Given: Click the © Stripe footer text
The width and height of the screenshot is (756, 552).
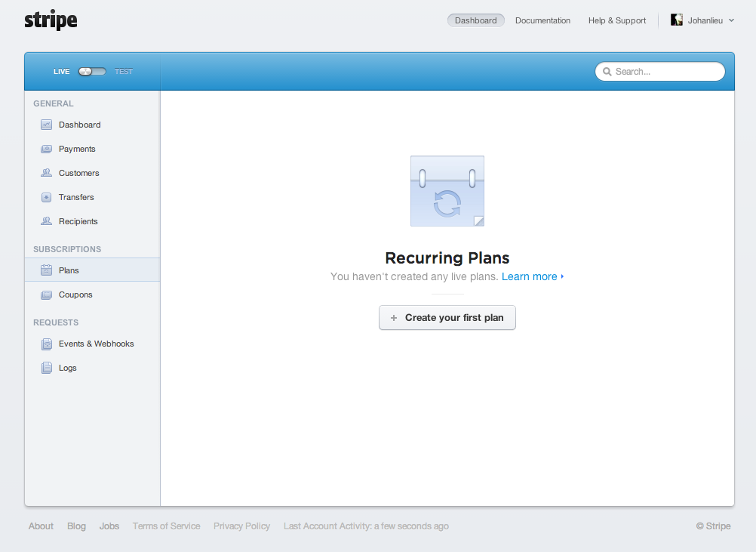Looking at the screenshot, I should [714, 526].
